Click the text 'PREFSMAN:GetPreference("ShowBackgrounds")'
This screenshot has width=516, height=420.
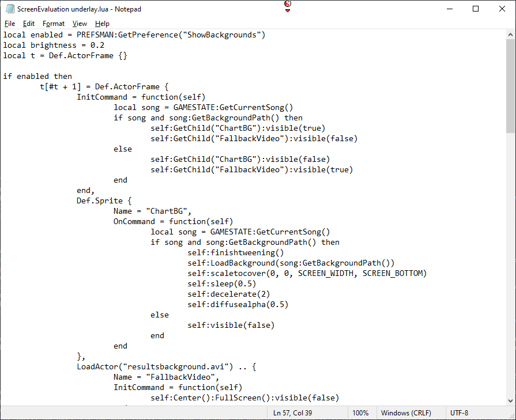click(171, 35)
